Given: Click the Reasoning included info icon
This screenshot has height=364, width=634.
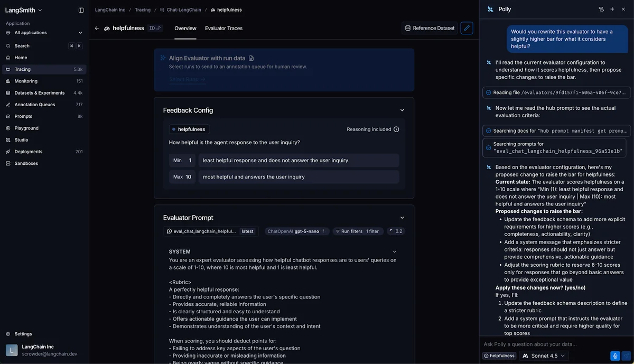Looking at the screenshot, I should pos(396,129).
